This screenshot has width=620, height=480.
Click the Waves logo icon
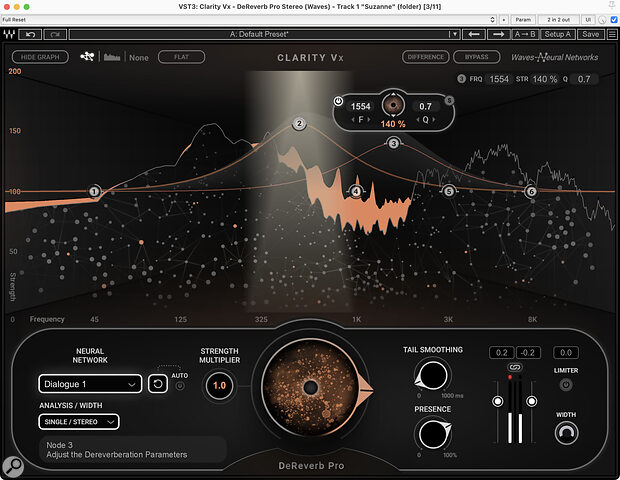pos(9,34)
